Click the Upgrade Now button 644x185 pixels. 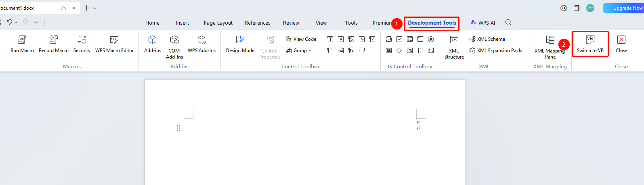pos(624,8)
